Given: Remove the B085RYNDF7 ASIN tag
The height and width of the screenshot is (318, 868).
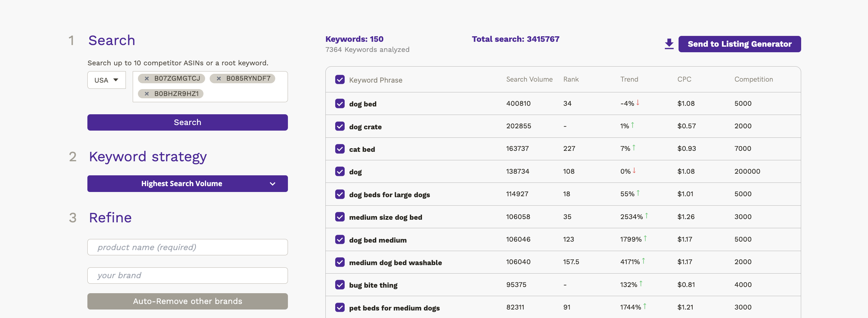Looking at the screenshot, I should pos(219,79).
